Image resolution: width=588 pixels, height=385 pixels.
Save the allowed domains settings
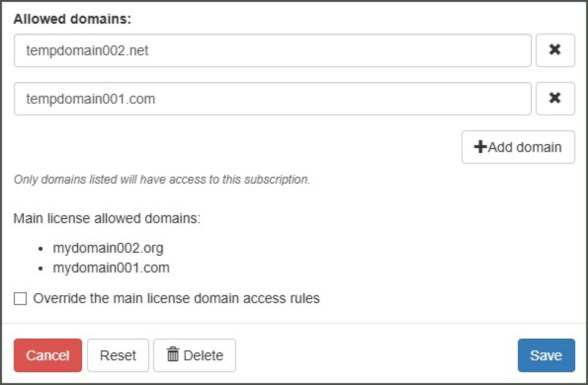point(546,355)
